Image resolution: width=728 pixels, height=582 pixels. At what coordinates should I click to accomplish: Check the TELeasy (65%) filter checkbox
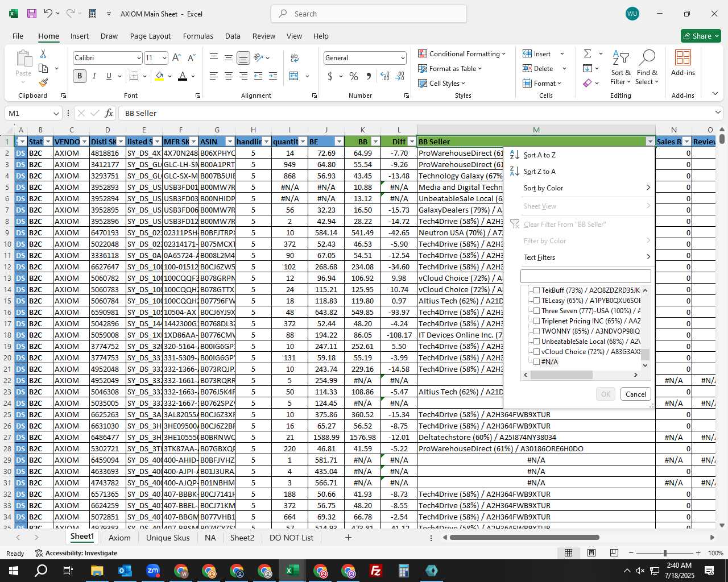(x=536, y=301)
